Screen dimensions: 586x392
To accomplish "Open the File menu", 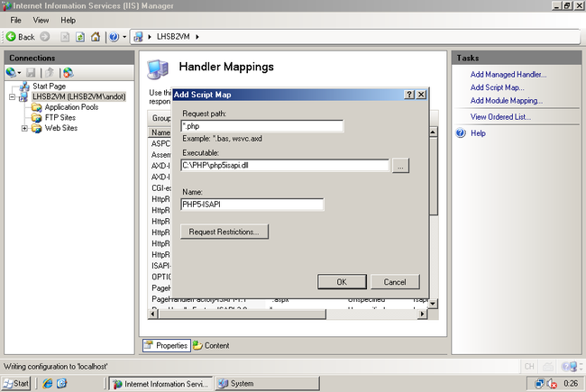I will click(15, 20).
